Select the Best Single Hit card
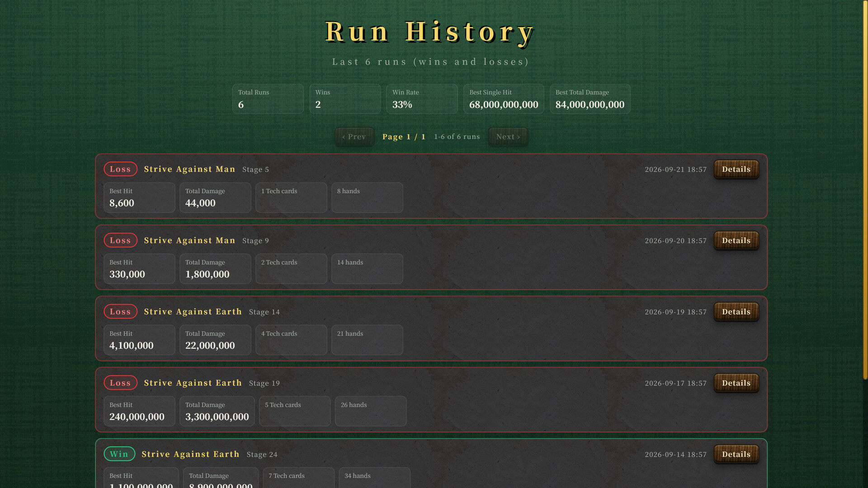 click(504, 99)
